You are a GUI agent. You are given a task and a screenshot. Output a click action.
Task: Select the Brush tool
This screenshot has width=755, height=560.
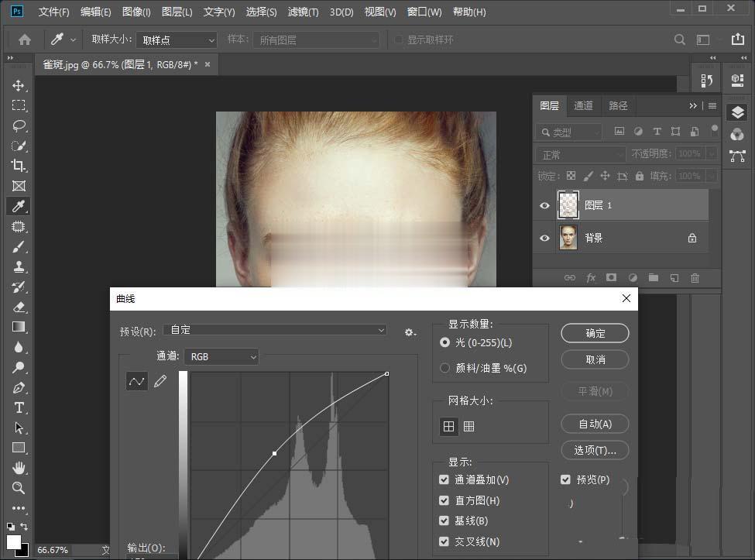click(x=19, y=246)
